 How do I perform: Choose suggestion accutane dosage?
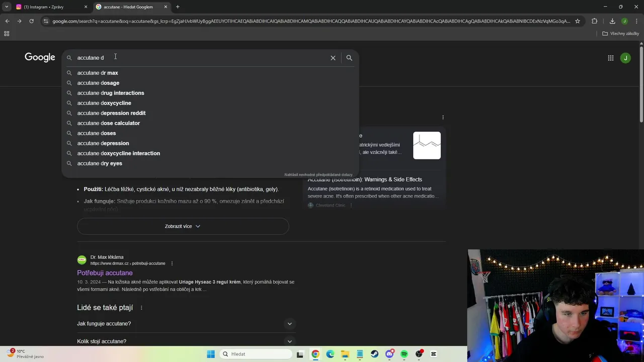click(98, 83)
